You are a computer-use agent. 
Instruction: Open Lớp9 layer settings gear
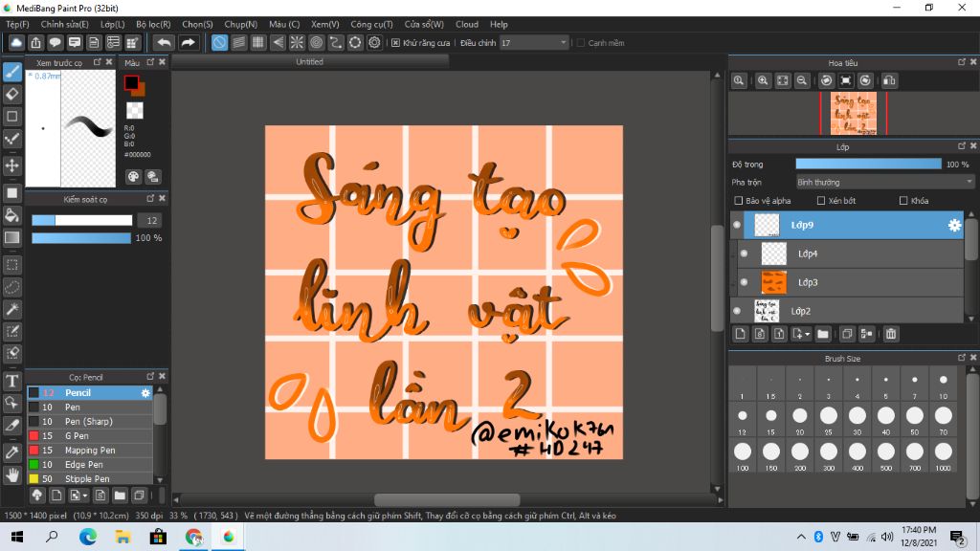[954, 226]
